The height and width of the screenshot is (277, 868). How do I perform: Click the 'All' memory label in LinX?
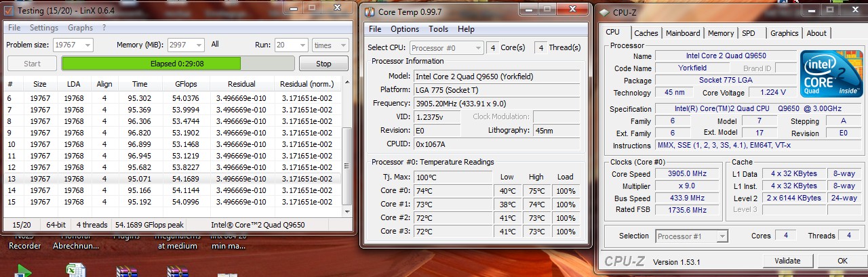click(x=215, y=45)
